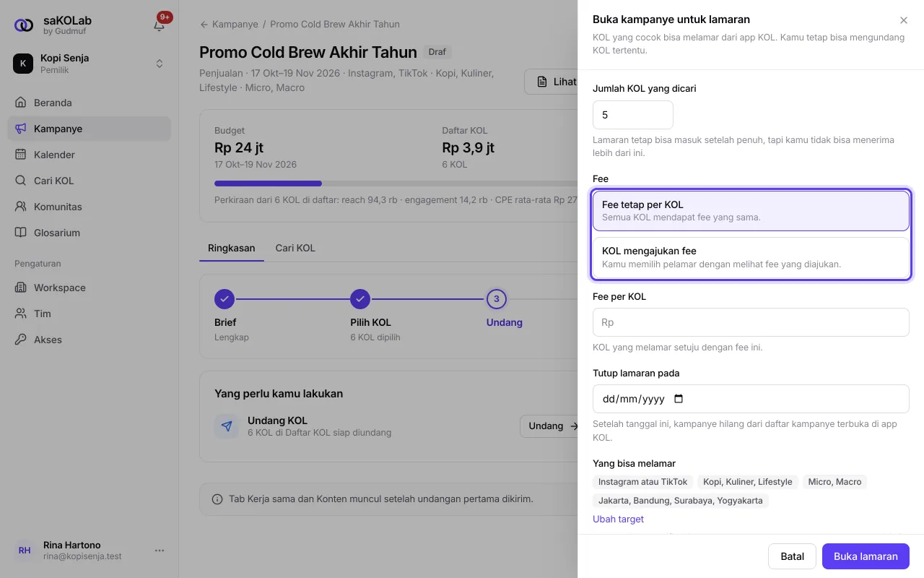
Task: Click the Buka lamaran button
Action: 866,556
